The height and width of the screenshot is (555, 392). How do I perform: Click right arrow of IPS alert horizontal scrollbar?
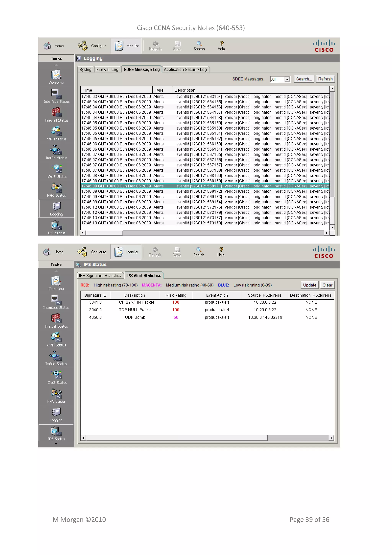(331, 438)
